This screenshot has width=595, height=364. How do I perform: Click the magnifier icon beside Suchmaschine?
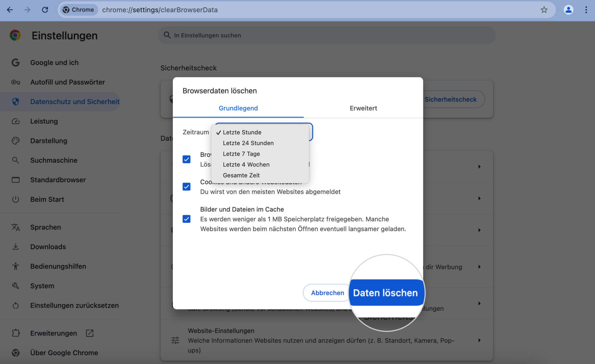16,160
